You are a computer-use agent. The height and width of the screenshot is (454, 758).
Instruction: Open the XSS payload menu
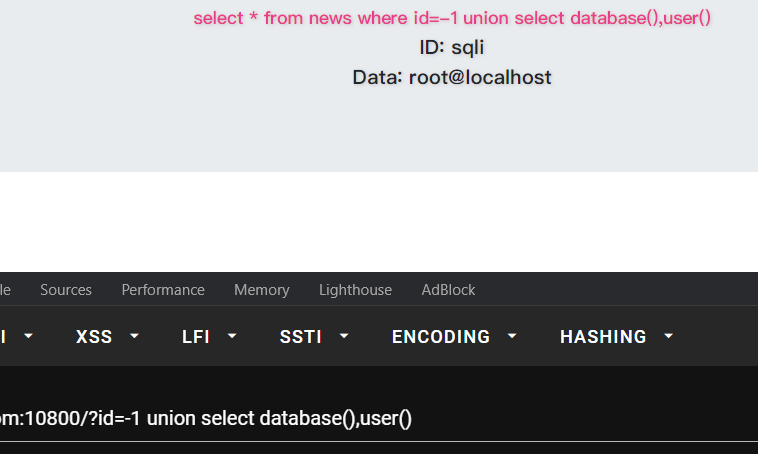pyautogui.click(x=107, y=337)
